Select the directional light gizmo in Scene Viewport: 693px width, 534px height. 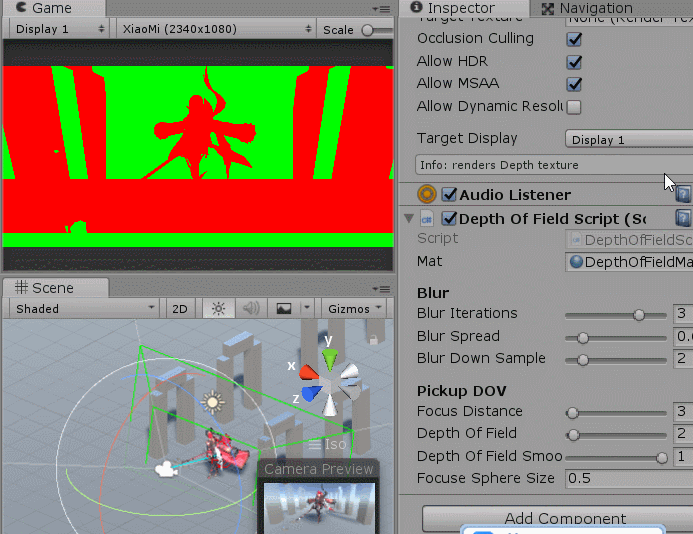pos(213,402)
